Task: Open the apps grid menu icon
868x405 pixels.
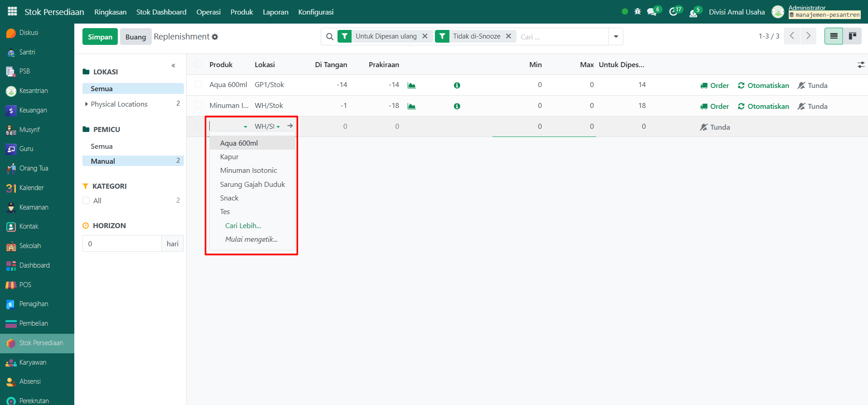Action: [x=12, y=11]
